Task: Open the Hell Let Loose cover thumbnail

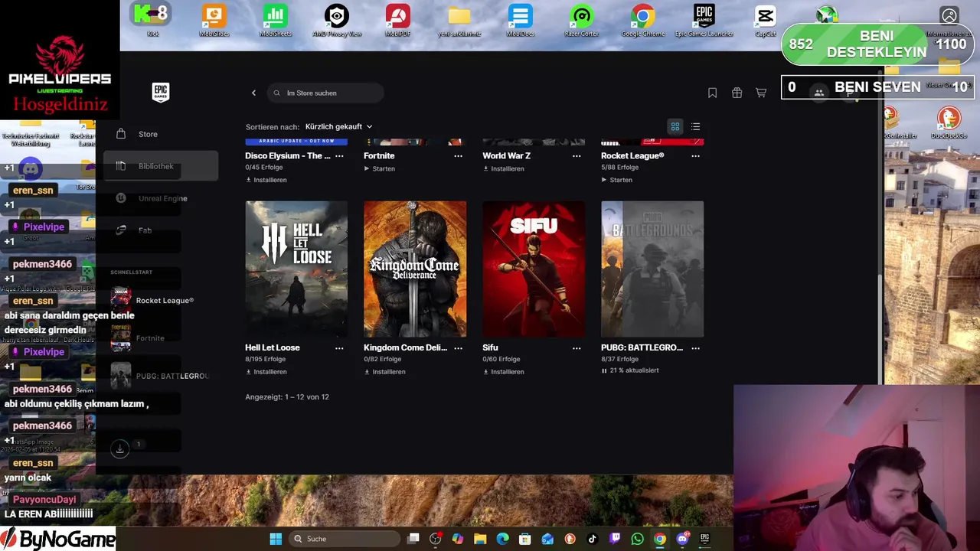Action: [x=296, y=269]
